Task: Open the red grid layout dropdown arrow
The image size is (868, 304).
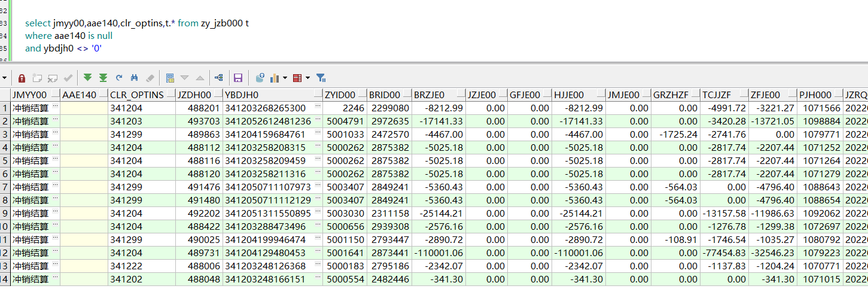Action: click(x=307, y=78)
